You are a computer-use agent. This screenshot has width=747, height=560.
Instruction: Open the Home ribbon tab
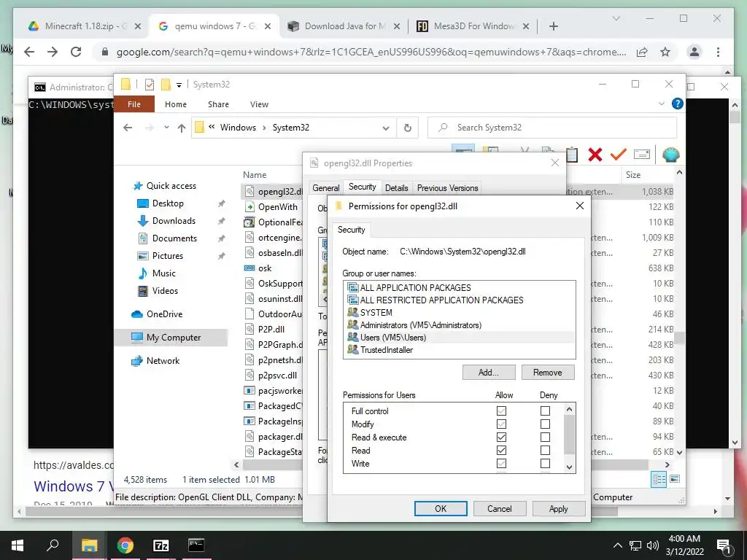176,104
